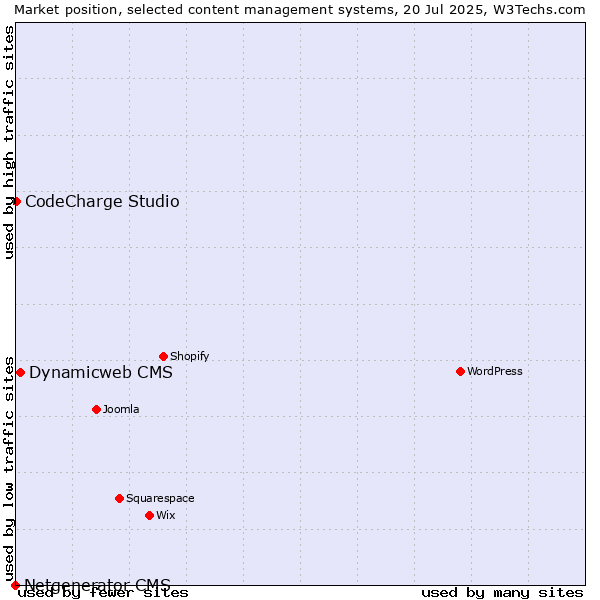Click the WordPress label text
This screenshot has width=600, height=600.
click(495, 372)
